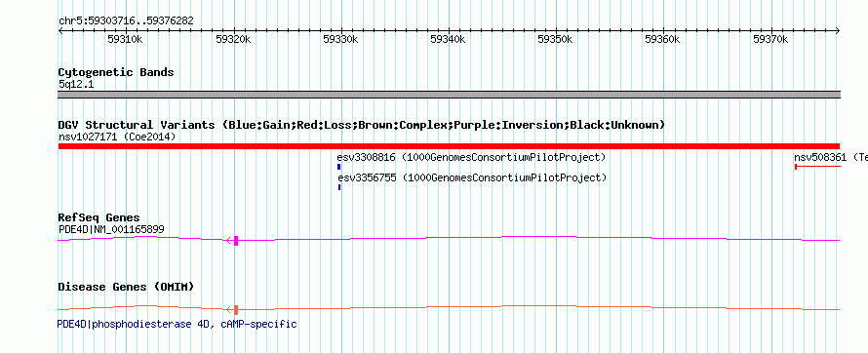The height and width of the screenshot is (353, 868).
Task: Click the RefSeq Genes track title
Action: click(x=99, y=217)
